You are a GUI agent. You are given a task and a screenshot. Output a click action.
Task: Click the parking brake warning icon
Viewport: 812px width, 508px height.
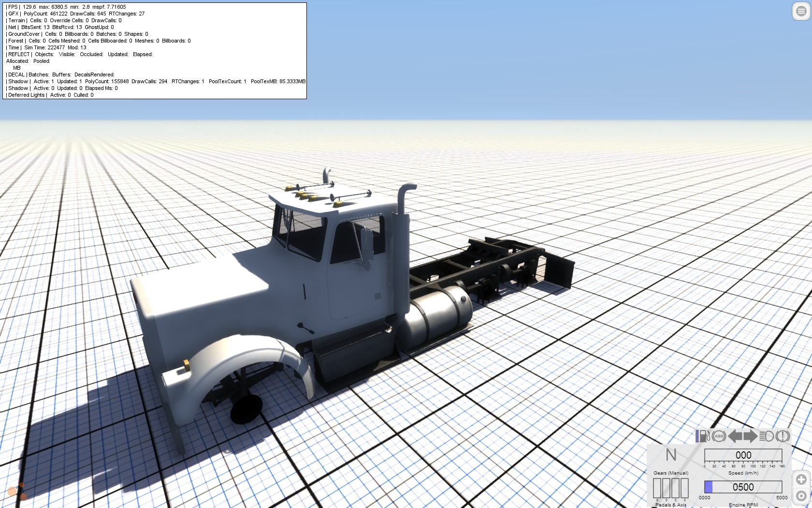(783, 436)
